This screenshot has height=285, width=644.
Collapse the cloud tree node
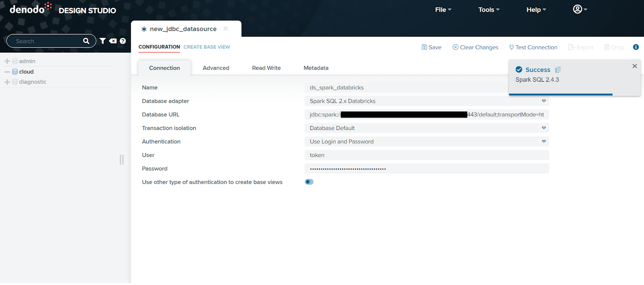7,72
